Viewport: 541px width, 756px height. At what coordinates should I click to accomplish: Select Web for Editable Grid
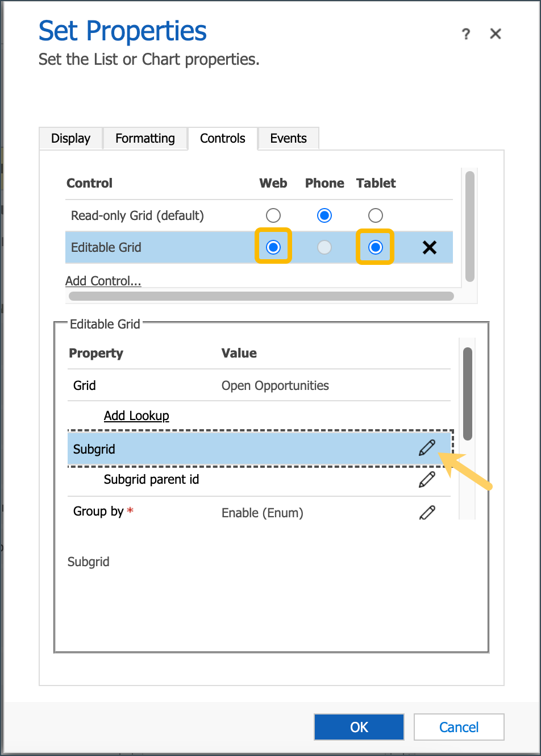(273, 247)
